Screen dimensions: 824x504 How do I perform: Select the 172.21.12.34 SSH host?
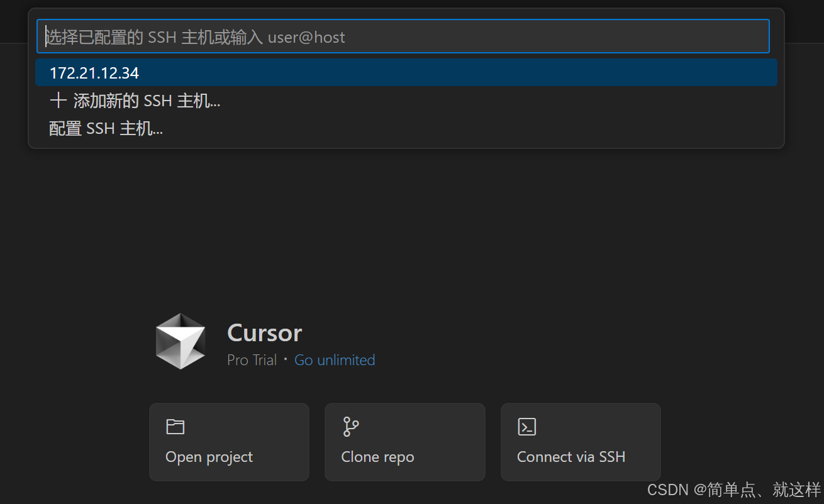pos(406,73)
